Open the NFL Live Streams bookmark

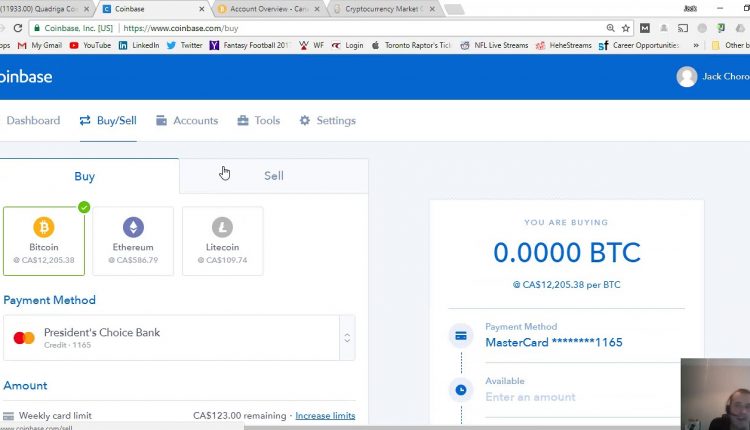[495, 45]
